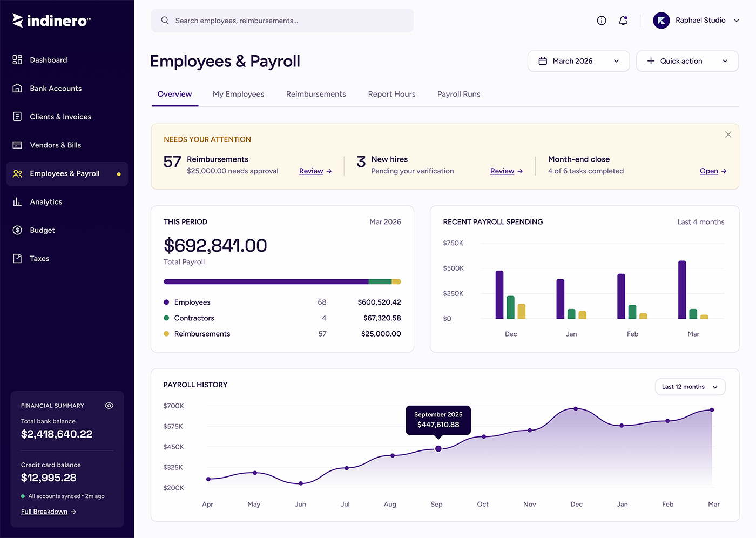
Task: Click the Last 4 months label
Action: (x=701, y=222)
